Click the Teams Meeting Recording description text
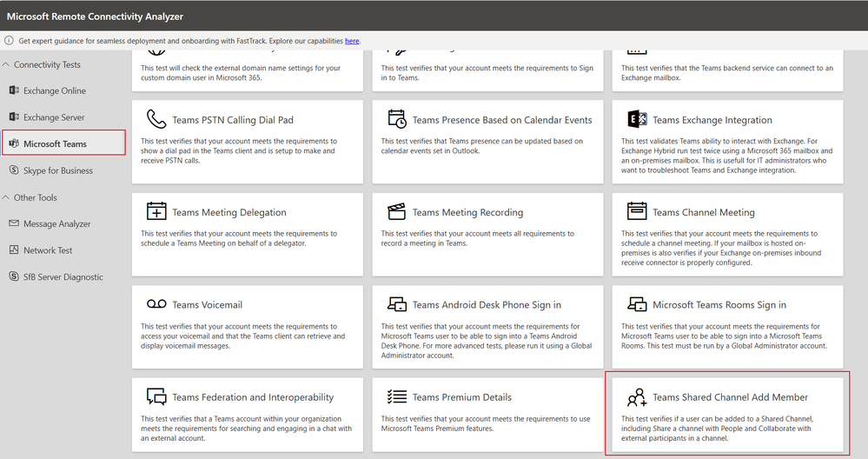 477,238
